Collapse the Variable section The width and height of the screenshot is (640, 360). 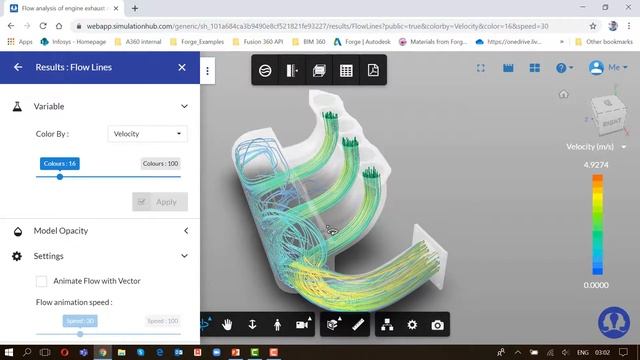coord(184,107)
